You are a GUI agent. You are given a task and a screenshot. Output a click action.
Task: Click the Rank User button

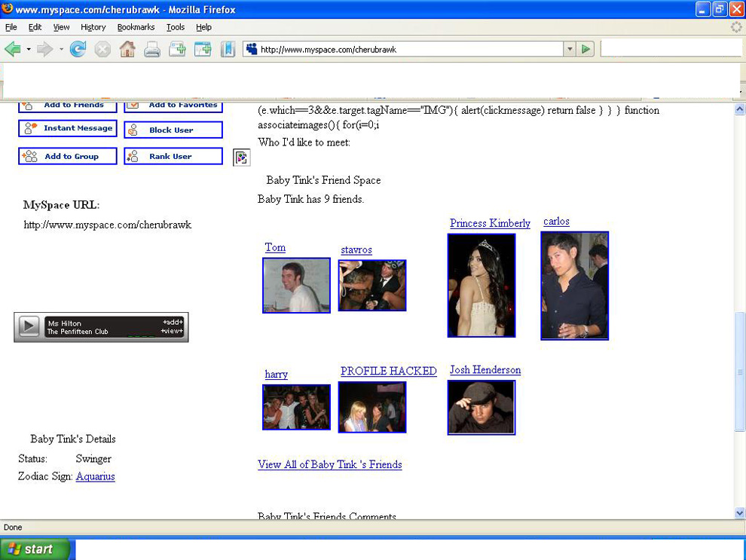(173, 156)
